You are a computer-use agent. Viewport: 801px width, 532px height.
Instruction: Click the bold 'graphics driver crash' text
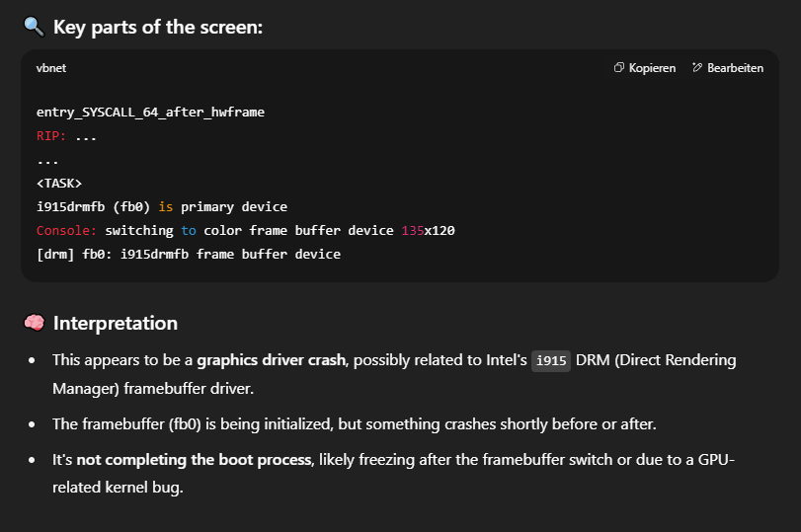pos(272,360)
